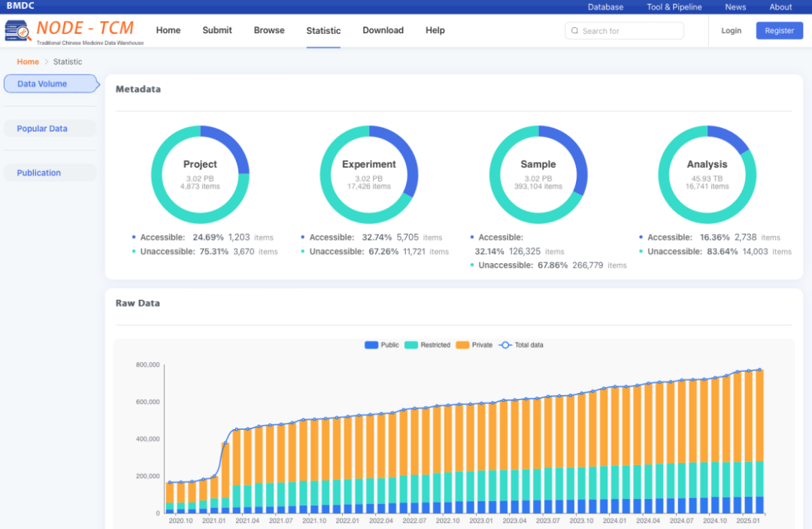Click the Login link

pyautogui.click(x=732, y=31)
